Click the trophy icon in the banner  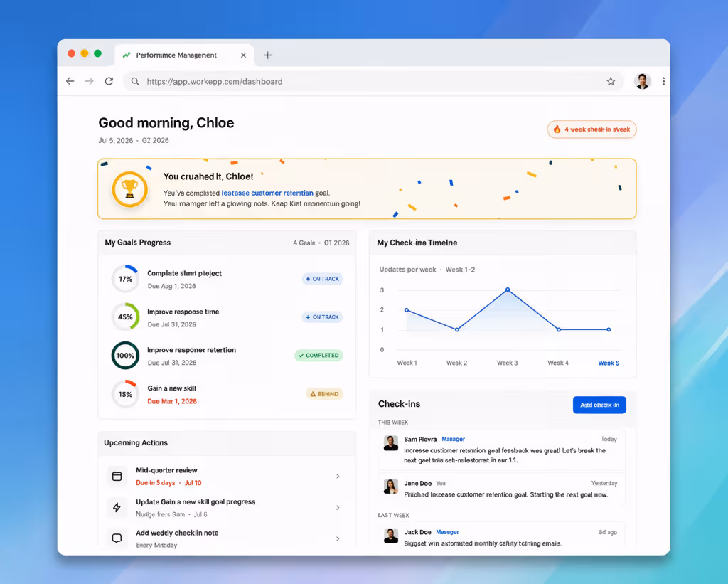click(129, 189)
